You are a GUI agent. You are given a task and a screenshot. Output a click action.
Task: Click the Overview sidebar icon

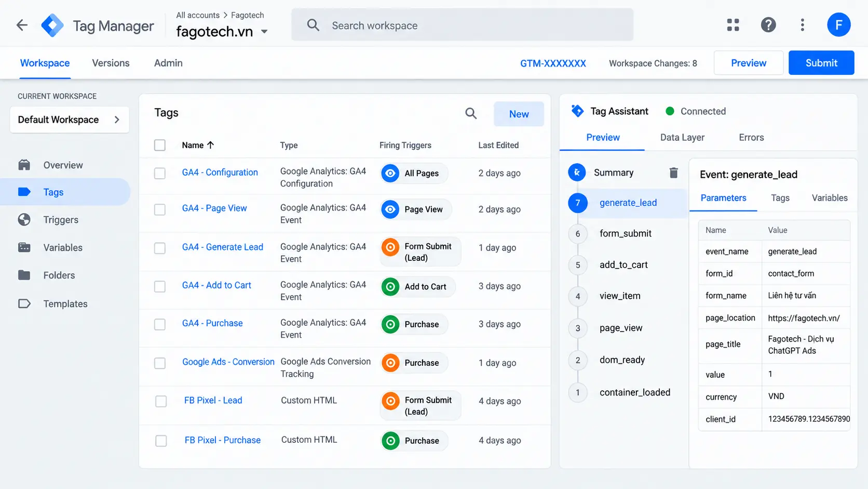coord(24,165)
